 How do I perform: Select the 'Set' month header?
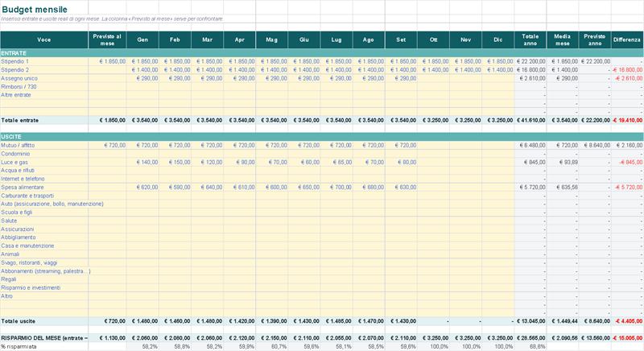401,39
